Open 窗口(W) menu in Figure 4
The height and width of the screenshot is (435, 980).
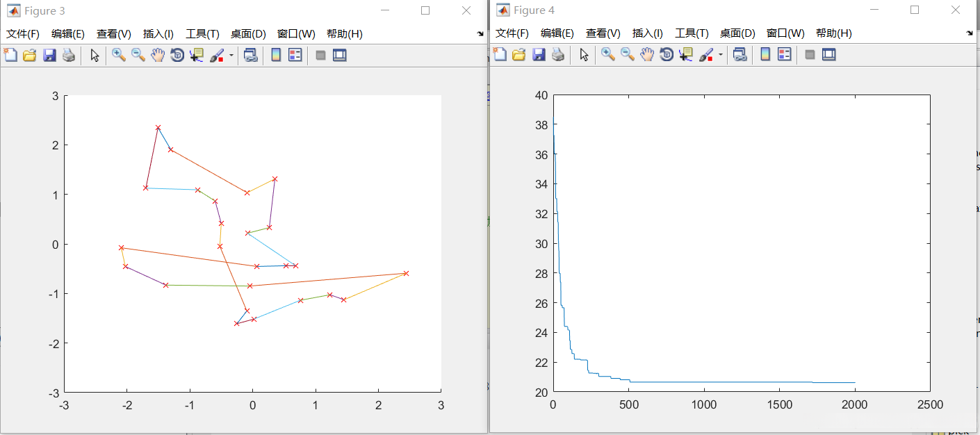click(785, 33)
